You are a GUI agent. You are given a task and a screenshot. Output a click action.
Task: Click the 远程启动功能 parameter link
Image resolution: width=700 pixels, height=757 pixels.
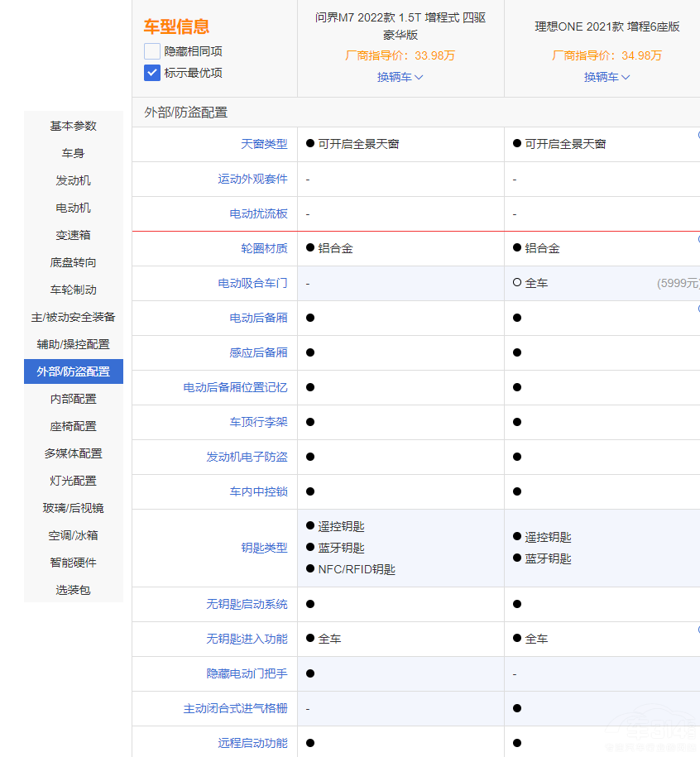click(252, 743)
